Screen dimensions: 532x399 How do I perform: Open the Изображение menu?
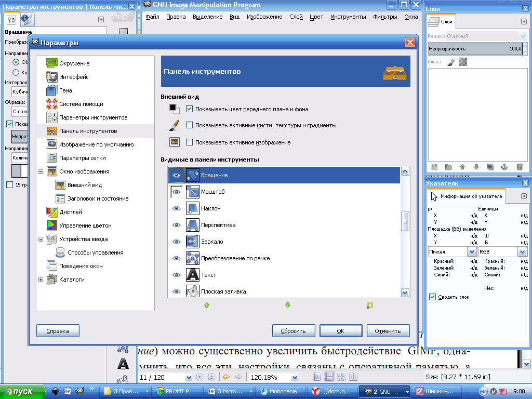(x=264, y=17)
